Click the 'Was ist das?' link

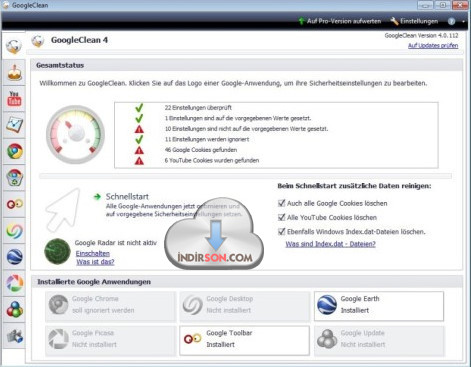[x=95, y=262]
